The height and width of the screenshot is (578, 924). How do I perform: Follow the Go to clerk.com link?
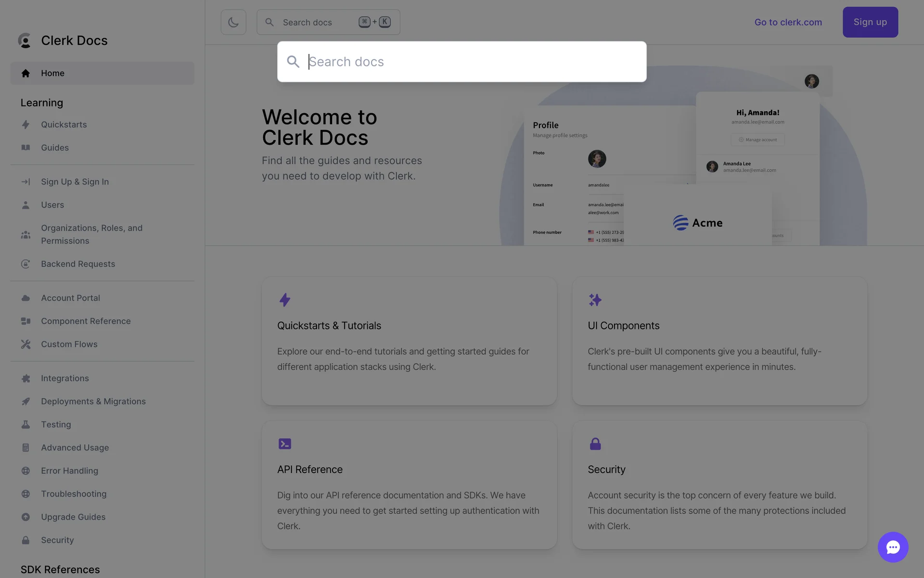pos(788,22)
